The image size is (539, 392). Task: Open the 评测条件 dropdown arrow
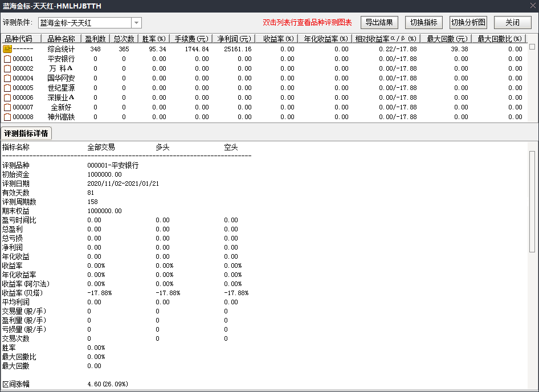[x=136, y=23]
